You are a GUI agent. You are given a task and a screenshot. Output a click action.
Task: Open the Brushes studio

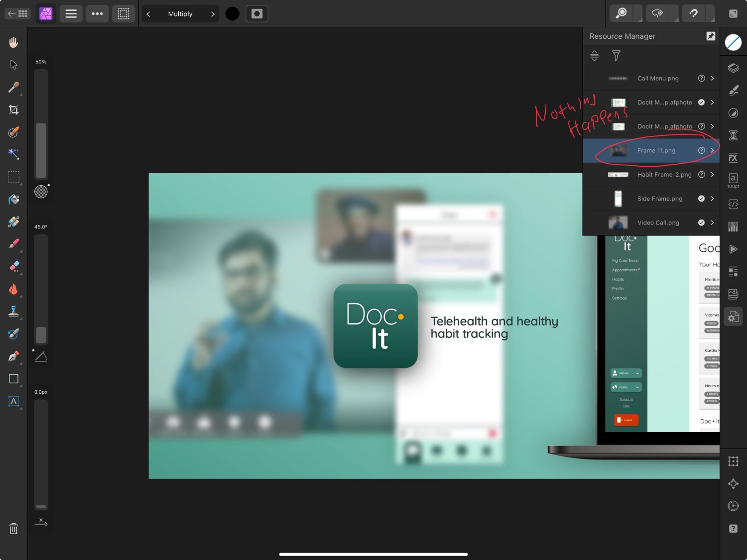733,91
